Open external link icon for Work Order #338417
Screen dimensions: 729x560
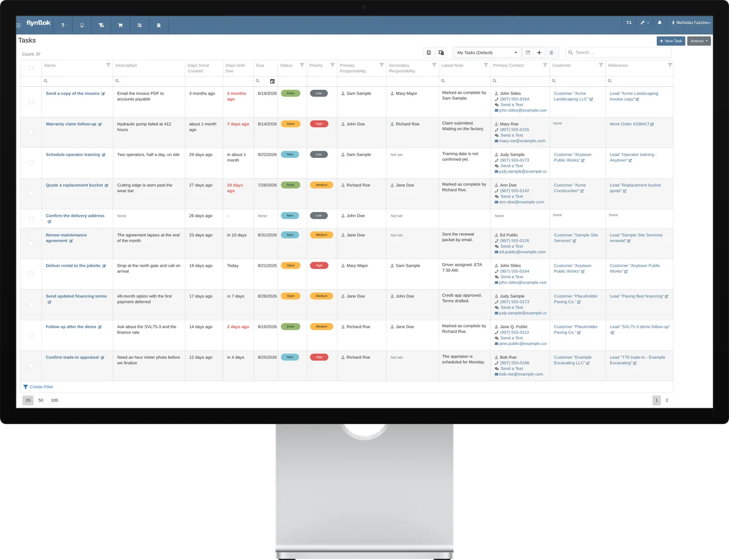click(652, 125)
